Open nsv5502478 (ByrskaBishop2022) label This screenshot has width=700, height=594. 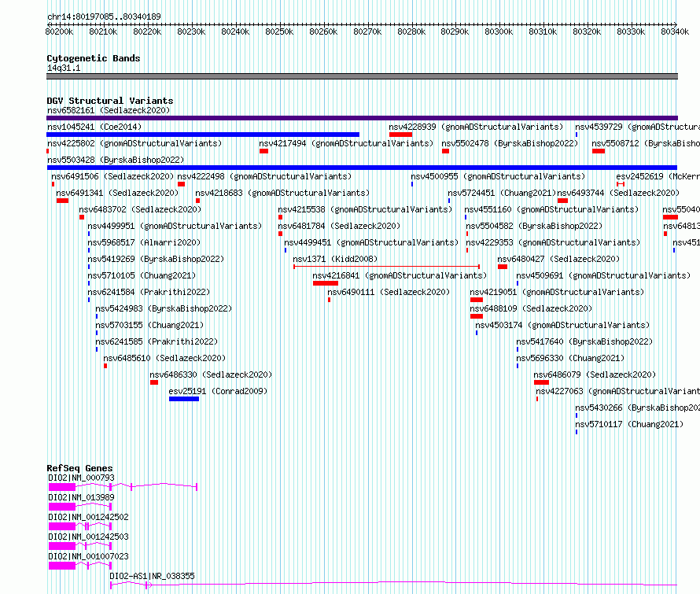coord(510,143)
